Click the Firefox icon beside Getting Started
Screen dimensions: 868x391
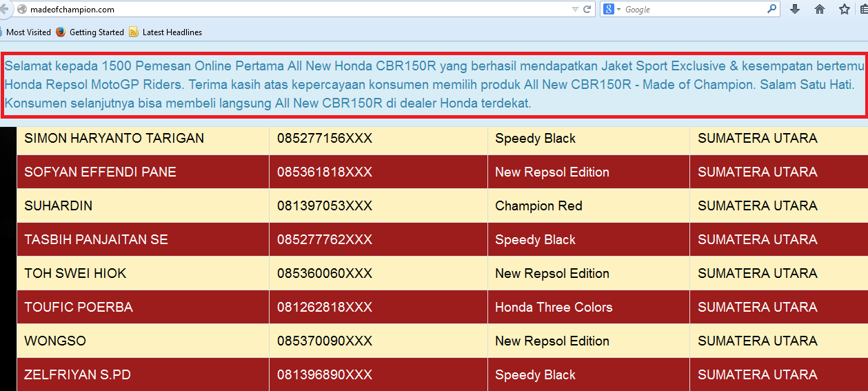pos(61,32)
